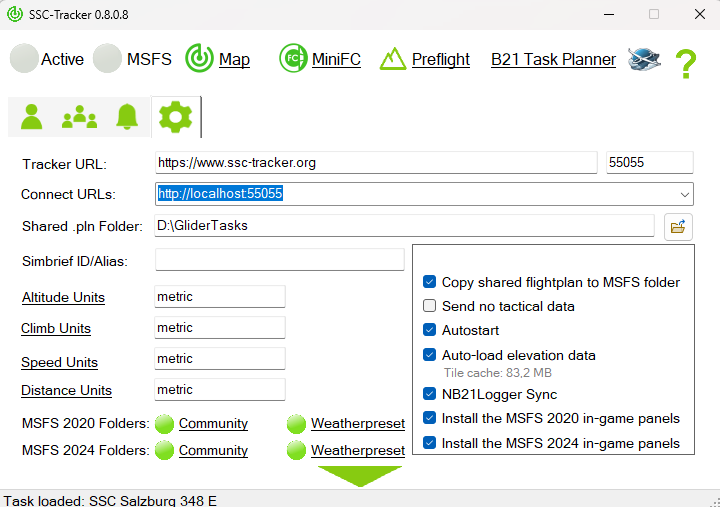Open help via green question mark
This screenshot has height=507, width=720.
click(x=686, y=64)
